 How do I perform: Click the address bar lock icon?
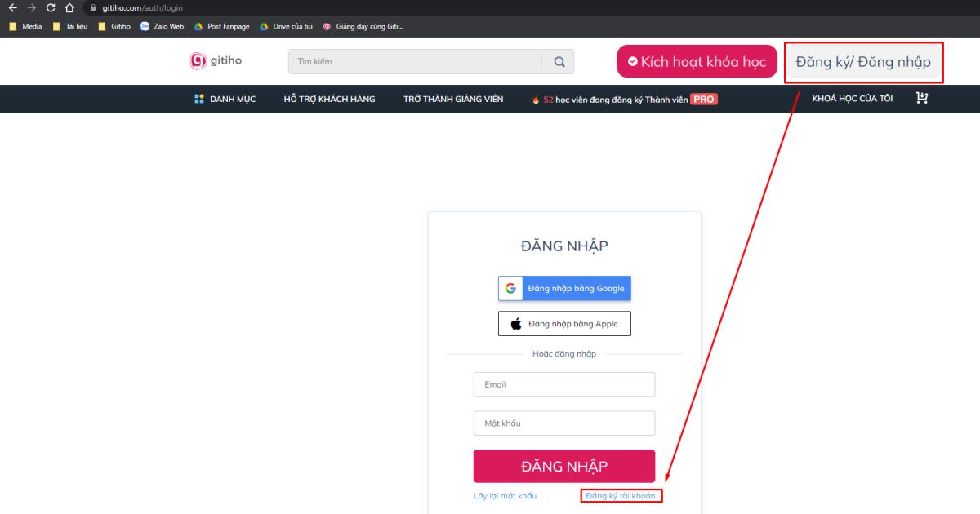tap(94, 7)
